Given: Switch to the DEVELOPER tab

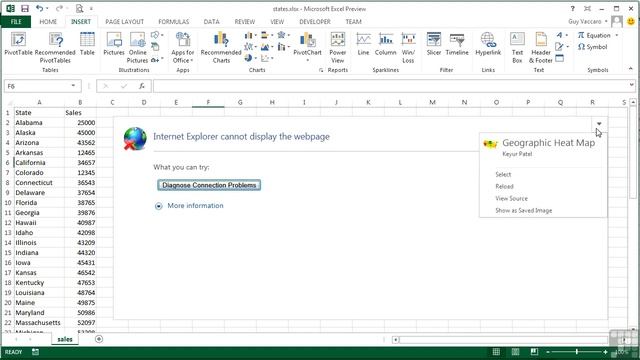Looking at the screenshot, I should coord(315,22).
